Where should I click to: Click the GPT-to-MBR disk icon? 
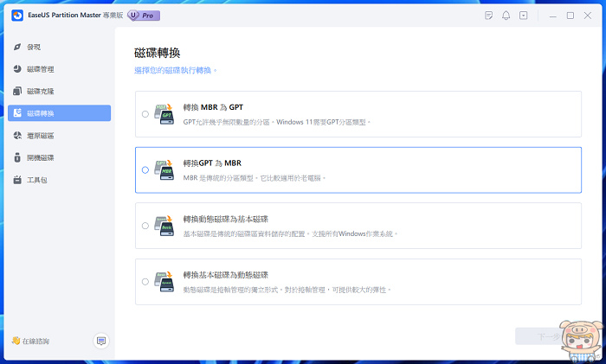tap(164, 169)
